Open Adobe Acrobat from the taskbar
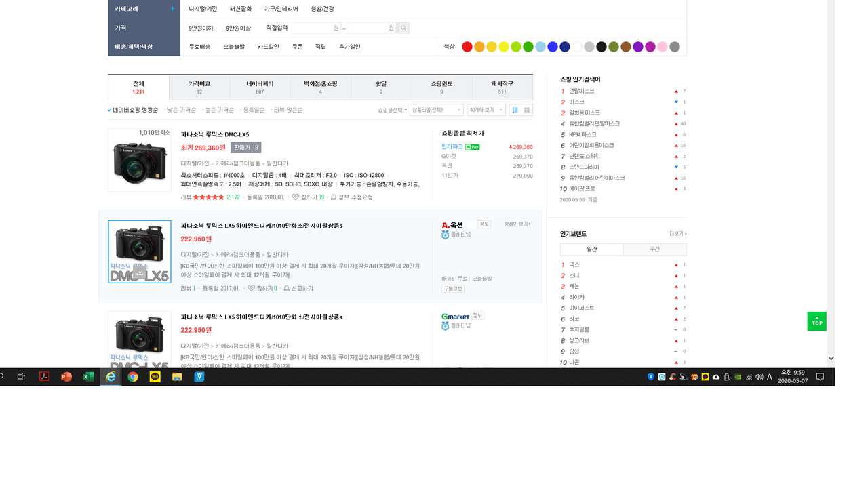The height and width of the screenshot is (488, 868). [44, 377]
